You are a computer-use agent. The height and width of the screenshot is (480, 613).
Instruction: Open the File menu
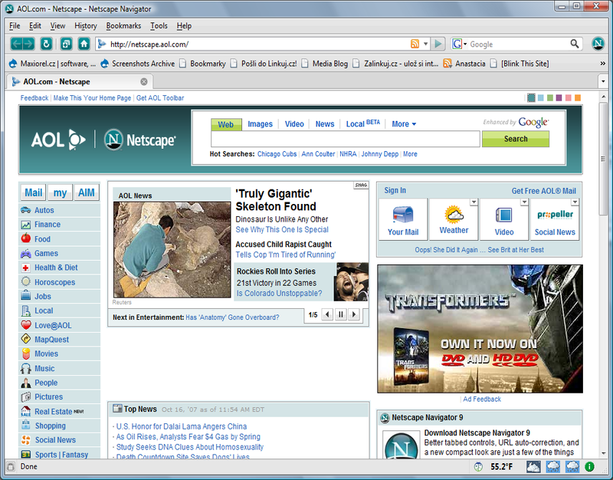coord(15,26)
